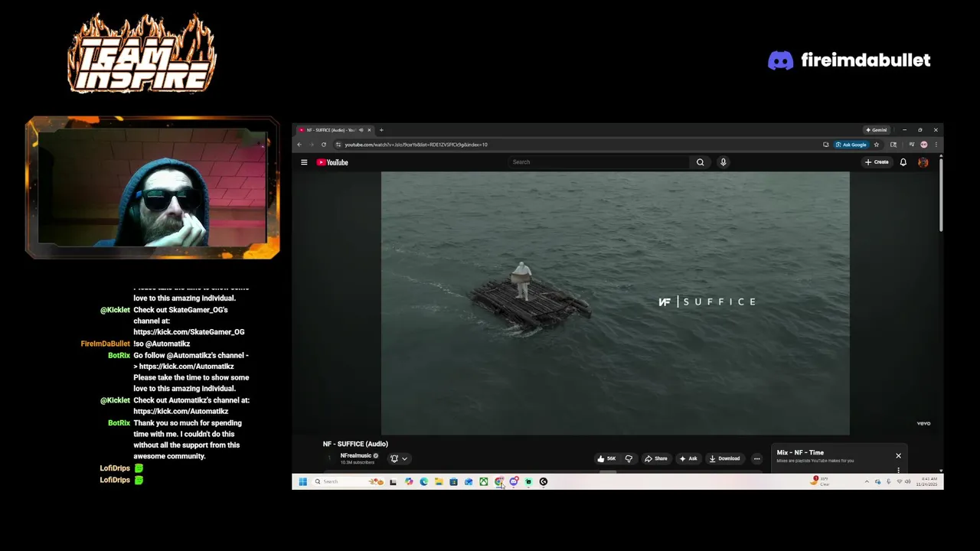Open the Gemini button in Chrome
Viewport: 980px width, 551px height.
tap(877, 130)
